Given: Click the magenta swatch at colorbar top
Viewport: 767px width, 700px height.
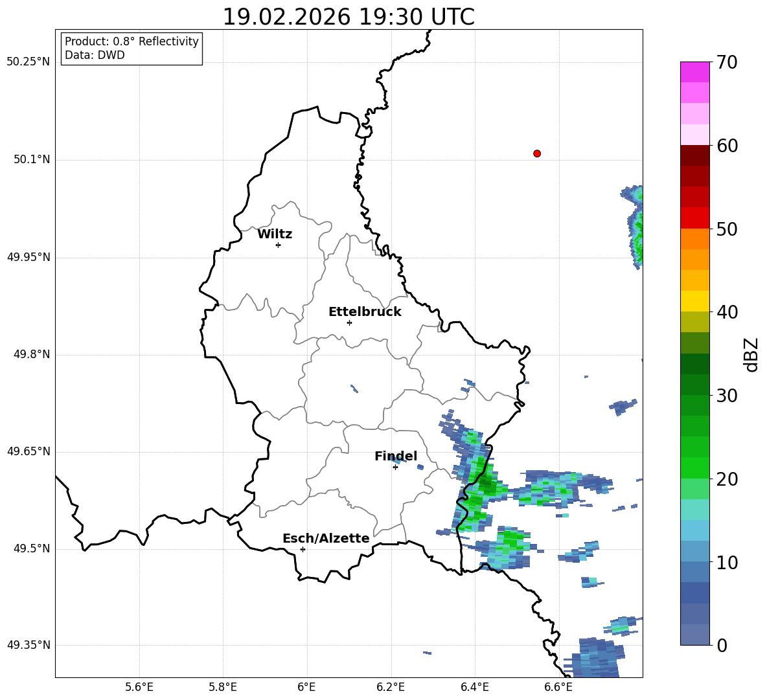Looking at the screenshot, I should [694, 72].
